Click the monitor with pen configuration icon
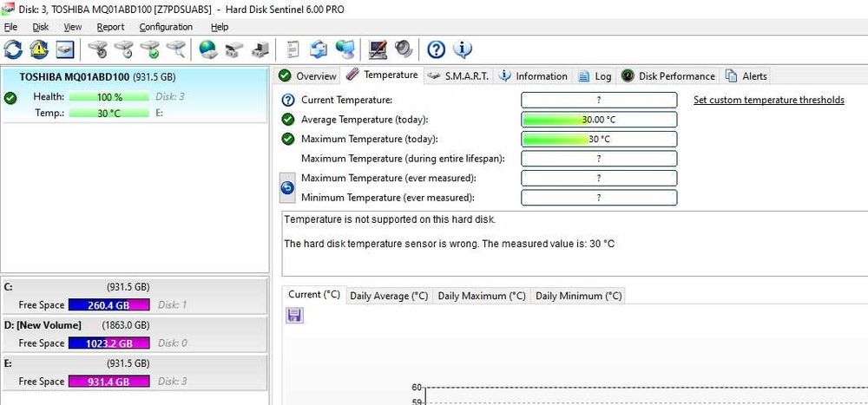This screenshot has width=868, height=405. pos(378,49)
